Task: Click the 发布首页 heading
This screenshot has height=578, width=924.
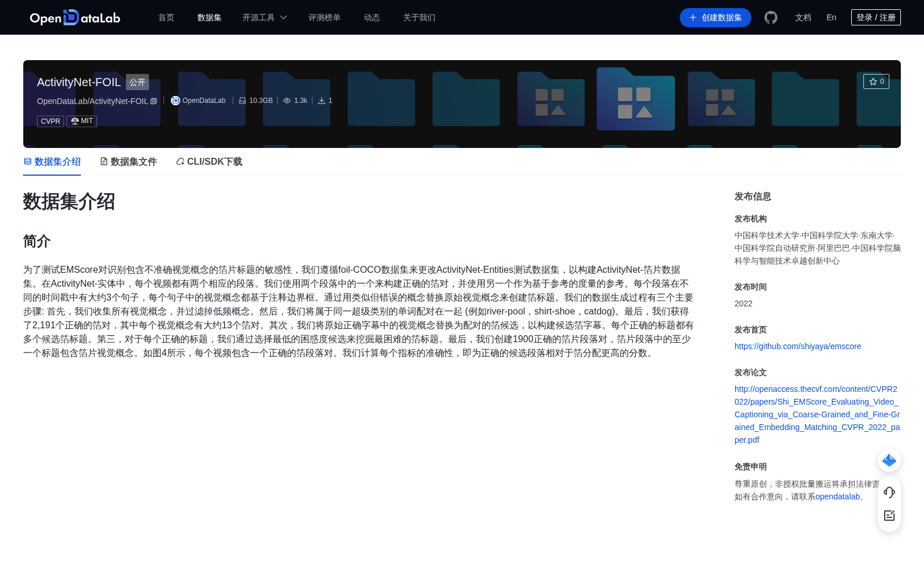Action: point(751,329)
